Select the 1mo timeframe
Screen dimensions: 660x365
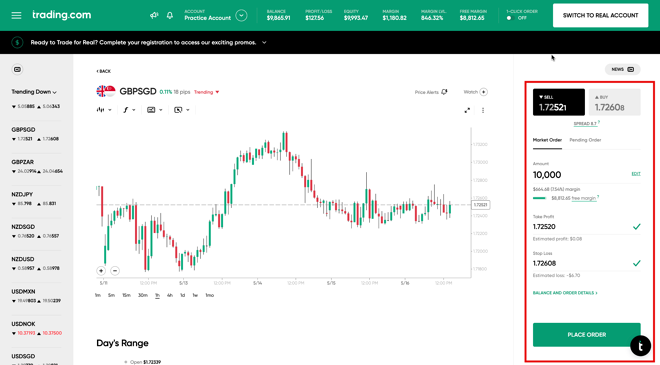209,296
